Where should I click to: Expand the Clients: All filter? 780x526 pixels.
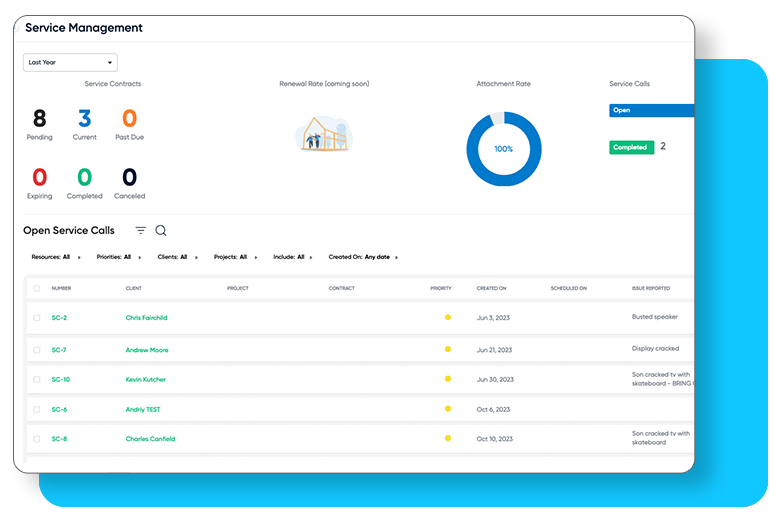pos(178,257)
